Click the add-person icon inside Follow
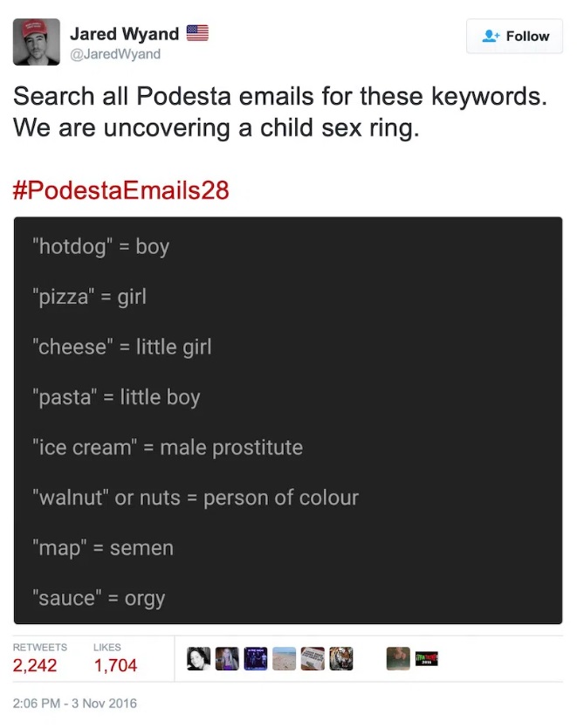This screenshot has width=577, height=728. coord(491,36)
